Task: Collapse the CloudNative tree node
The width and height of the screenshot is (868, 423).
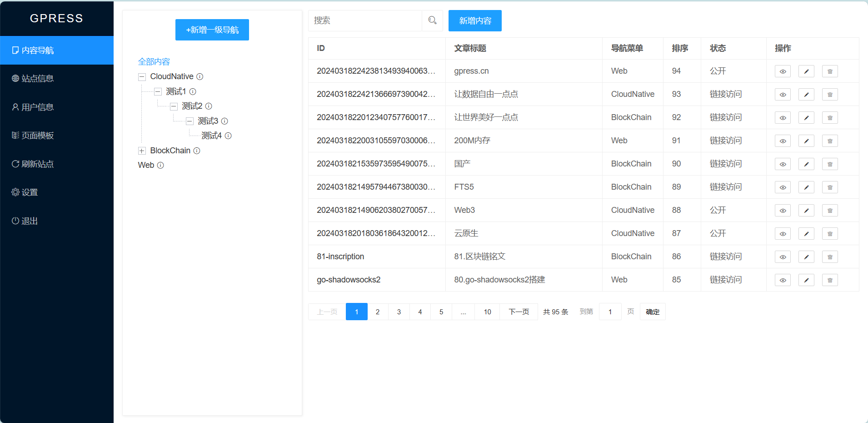Action: 142,76
